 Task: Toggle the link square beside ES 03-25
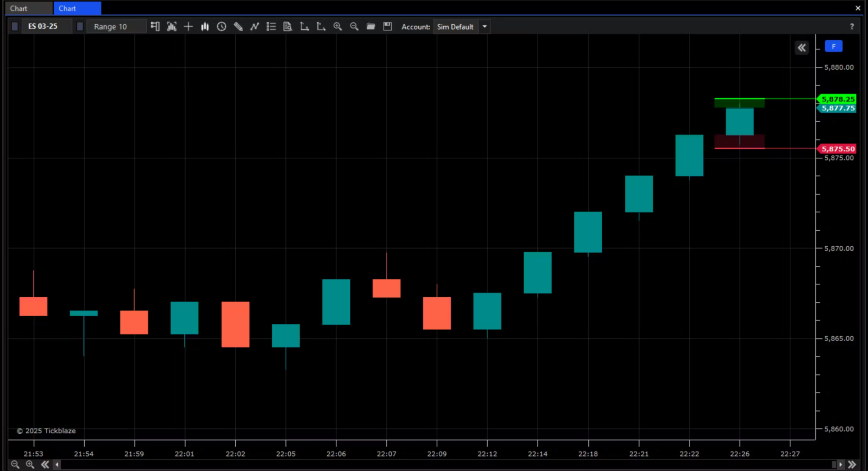point(15,27)
